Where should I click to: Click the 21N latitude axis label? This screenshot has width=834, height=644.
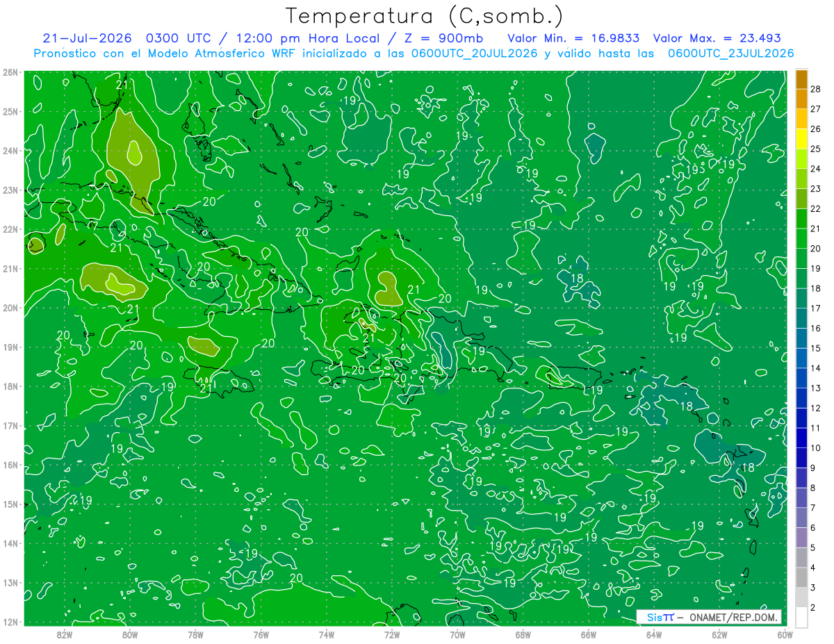click(x=10, y=268)
